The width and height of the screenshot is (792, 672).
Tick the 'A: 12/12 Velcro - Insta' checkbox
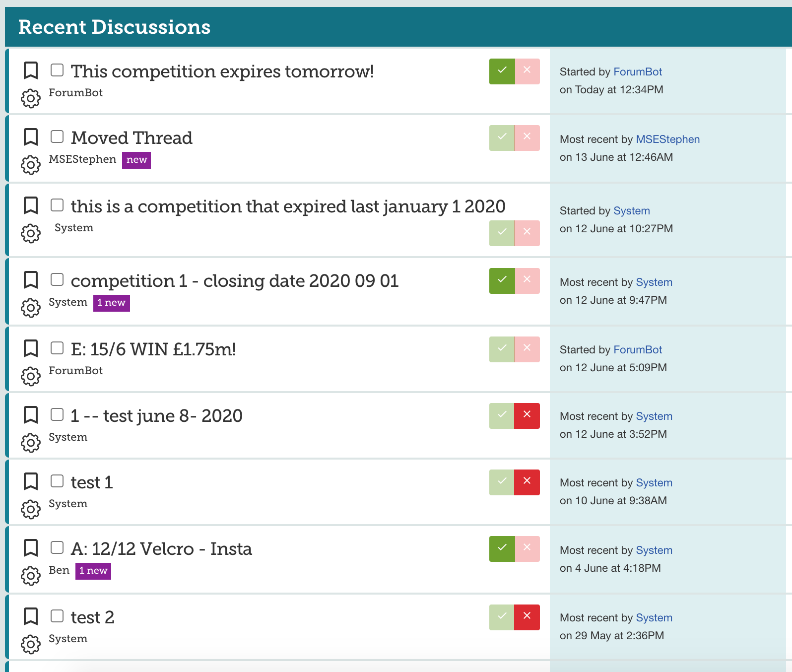(x=57, y=547)
